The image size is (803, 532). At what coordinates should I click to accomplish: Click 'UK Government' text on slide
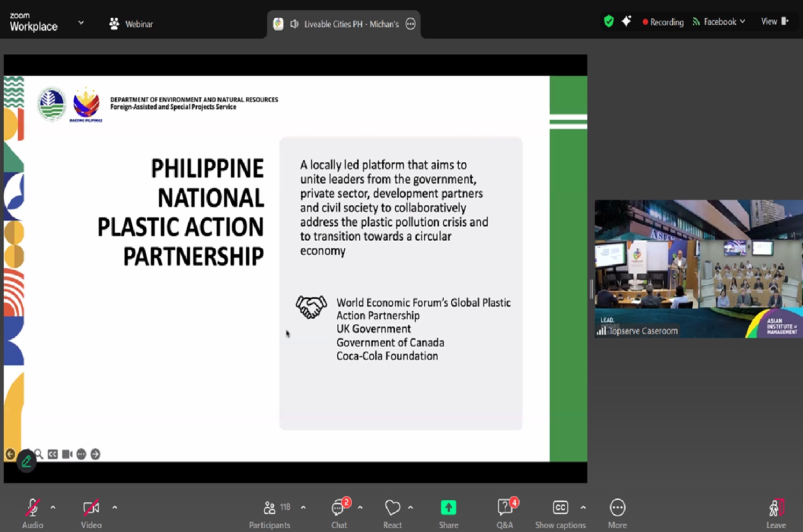[373, 329]
